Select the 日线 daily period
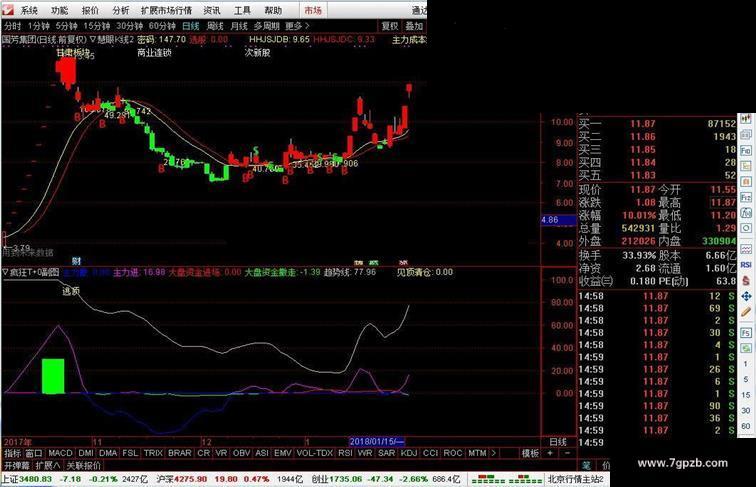Viewport: 756px width, 487px height. point(191,26)
